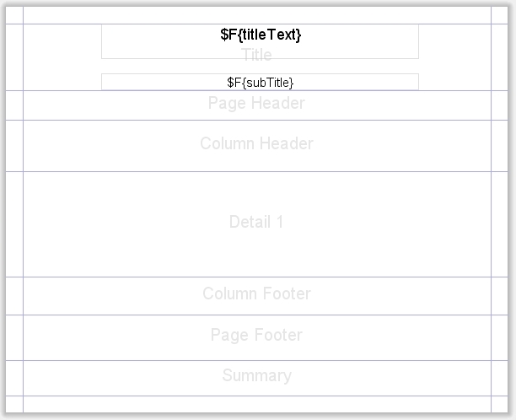Click the top page margin line

coord(256,24)
